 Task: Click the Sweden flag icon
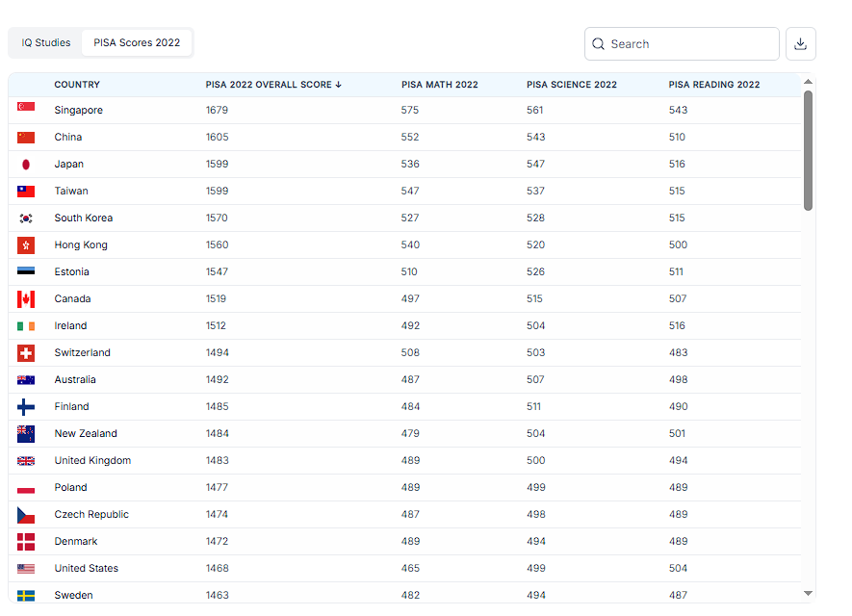click(x=26, y=596)
